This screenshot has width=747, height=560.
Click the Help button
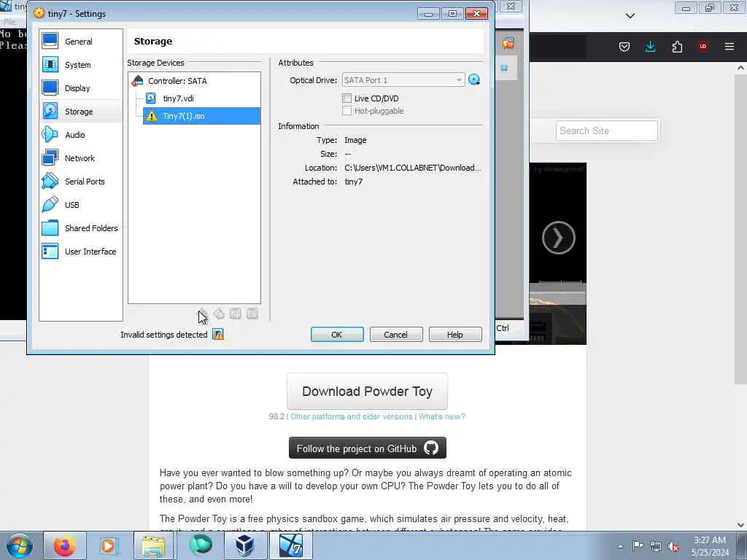(x=455, y=334)
